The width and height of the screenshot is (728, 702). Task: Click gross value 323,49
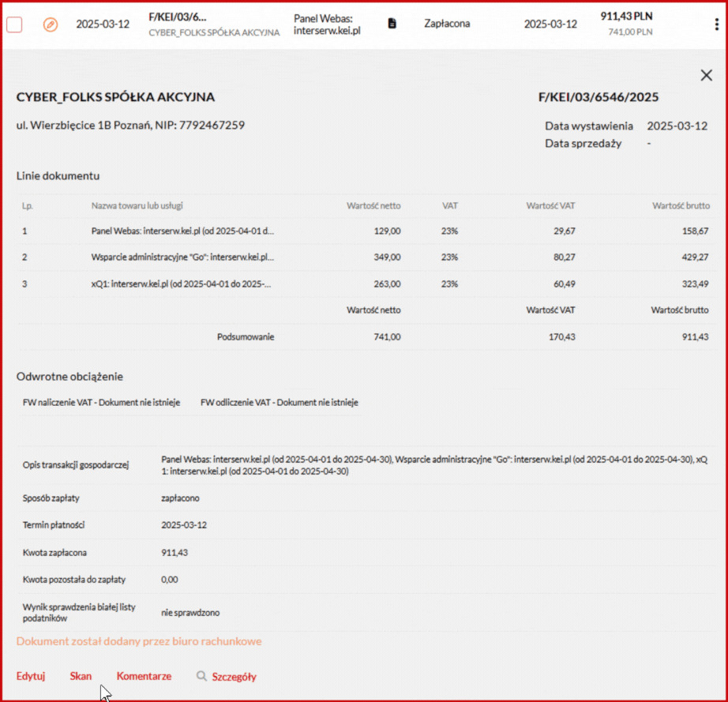pyautogui.click(x=695, y=283)
